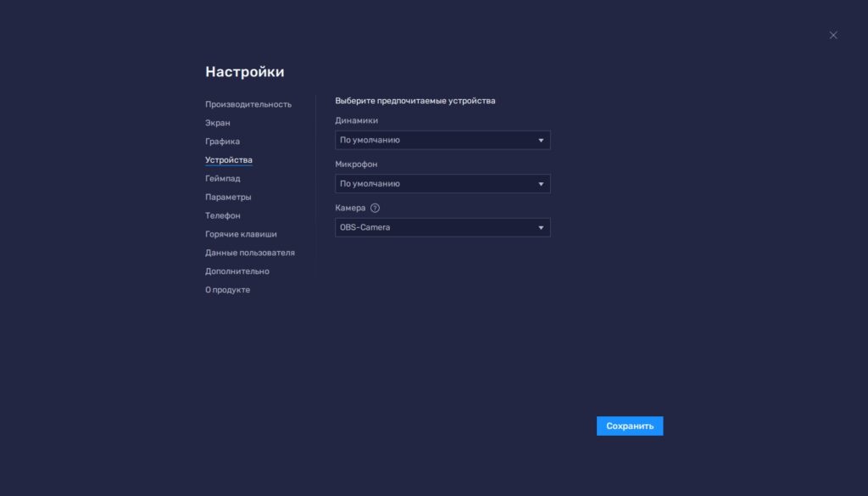Viewport: 868px width, 496px height.
Task: Open the Экран settings section
Action: 217,122
